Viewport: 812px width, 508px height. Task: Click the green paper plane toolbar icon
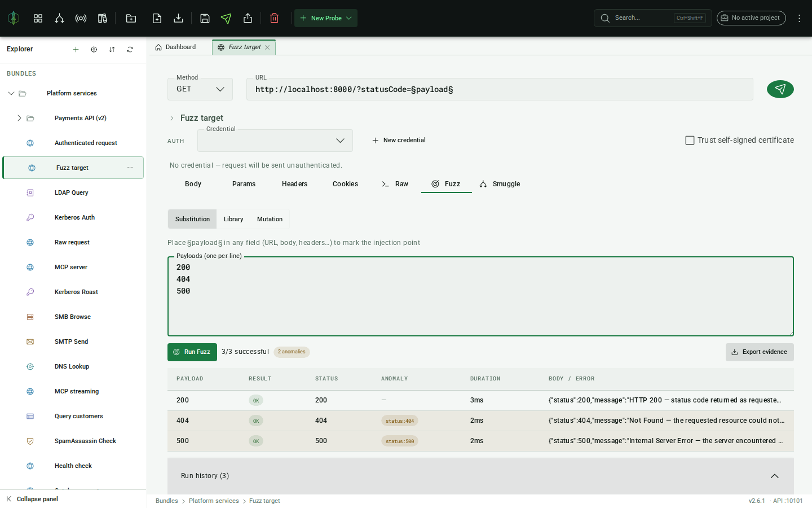point(226,18)
